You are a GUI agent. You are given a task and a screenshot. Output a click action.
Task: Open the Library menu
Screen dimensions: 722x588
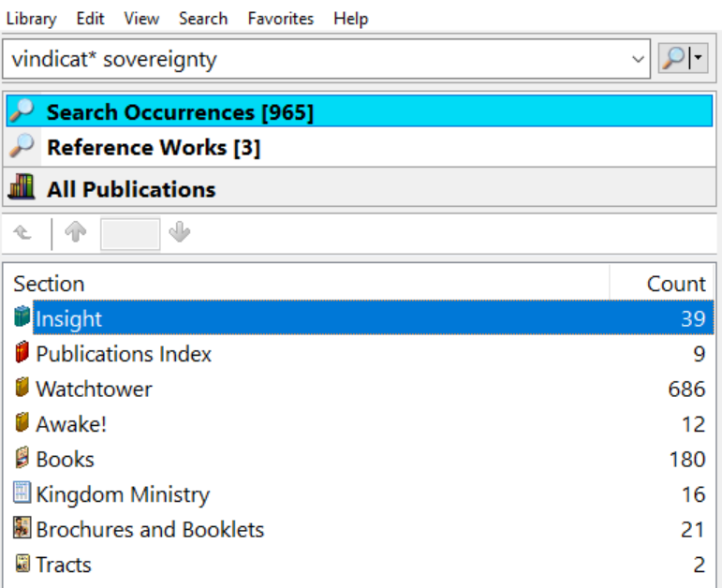(x=31, y=19)
